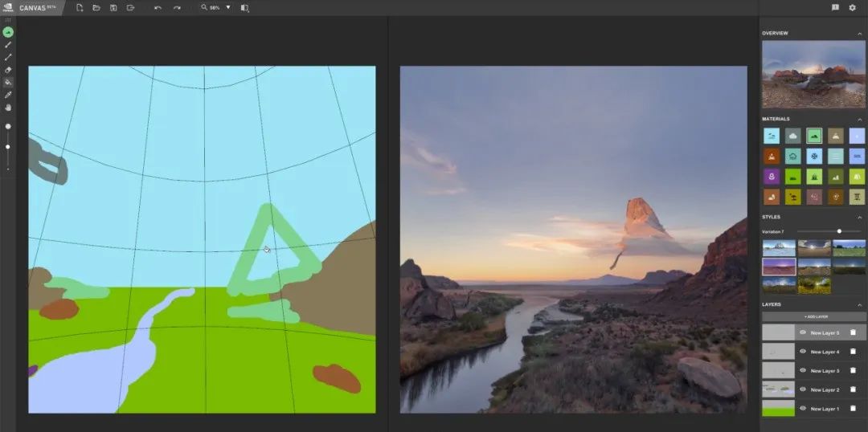Viewport: 868px width, 432px height.
Task: Click the Add Layer button
Action: [813, 317]
